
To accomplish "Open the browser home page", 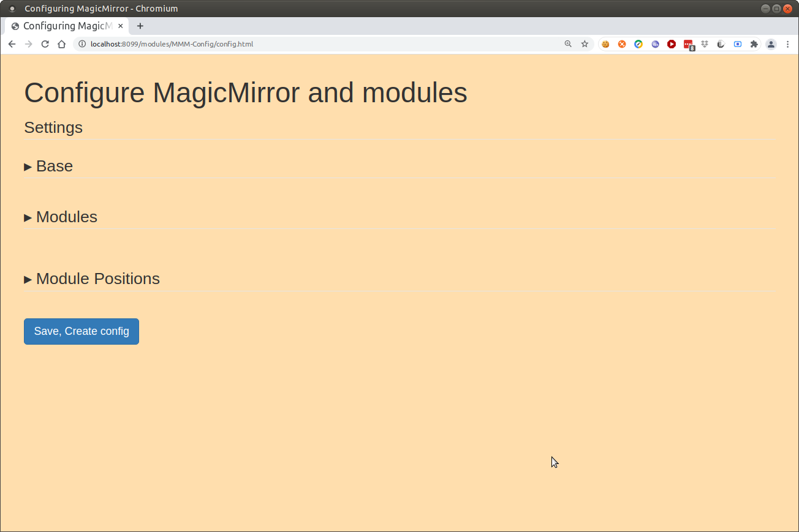I will pos(61,44).
